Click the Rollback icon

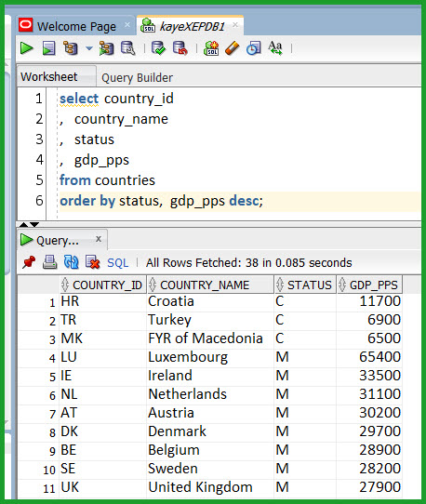click(x=180, y=48)
